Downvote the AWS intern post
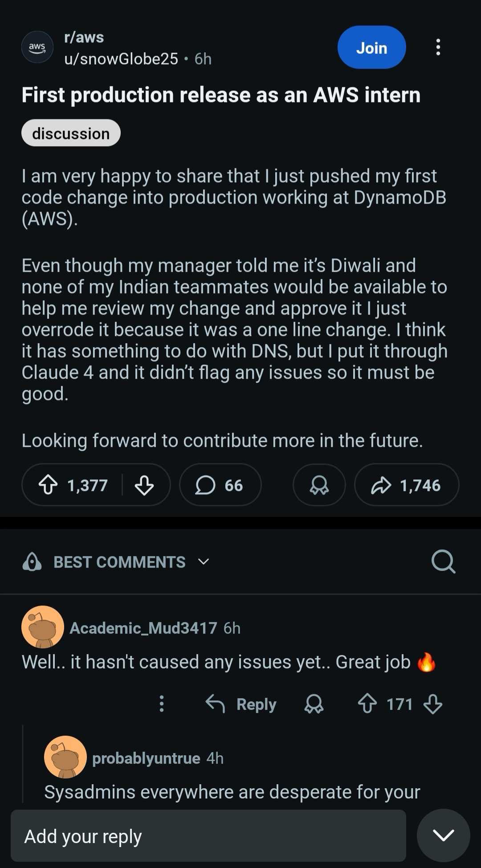This screenshot has height=868, width=481. click(x=144, y=485)
